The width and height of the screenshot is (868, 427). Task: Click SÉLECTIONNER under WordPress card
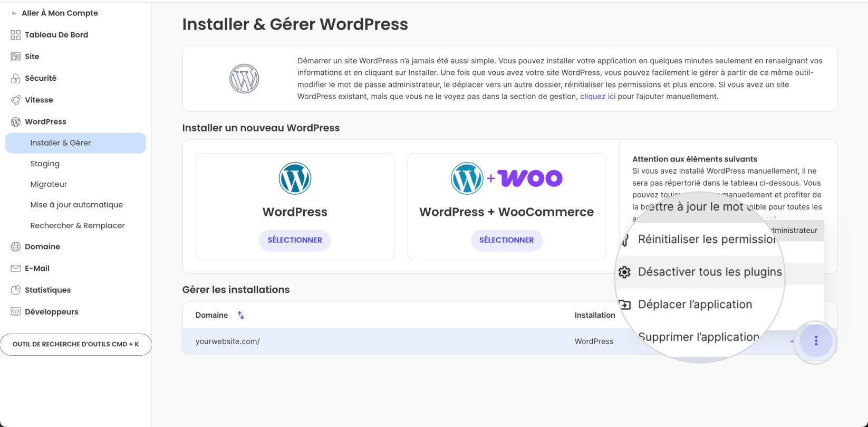point(295,240)
